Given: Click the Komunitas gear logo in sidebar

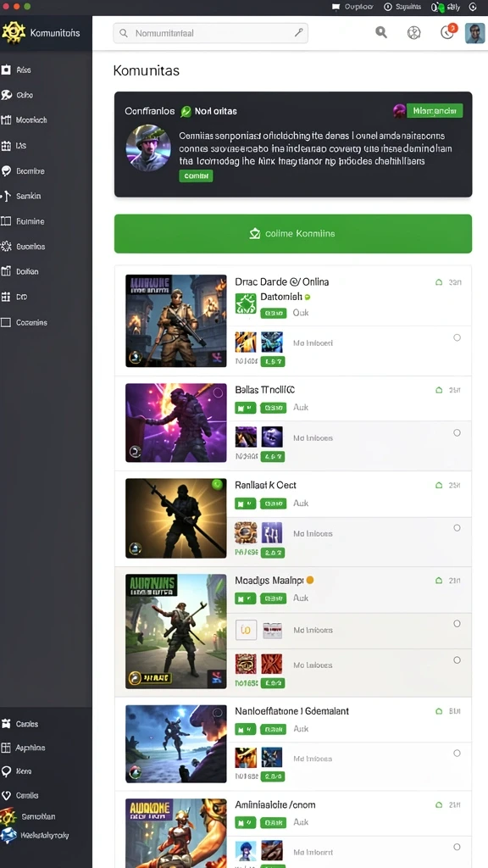Looking at the screenshot, I should pos(14,33).
